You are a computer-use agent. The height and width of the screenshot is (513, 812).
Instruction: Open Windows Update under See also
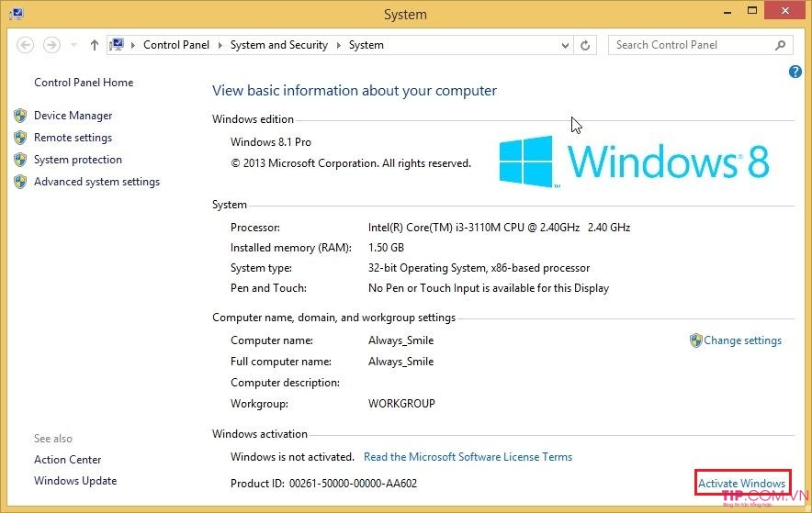coord(75,480)
